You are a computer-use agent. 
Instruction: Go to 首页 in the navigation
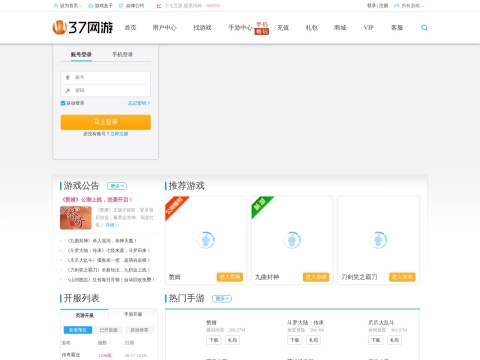click(x=130, y=28)
